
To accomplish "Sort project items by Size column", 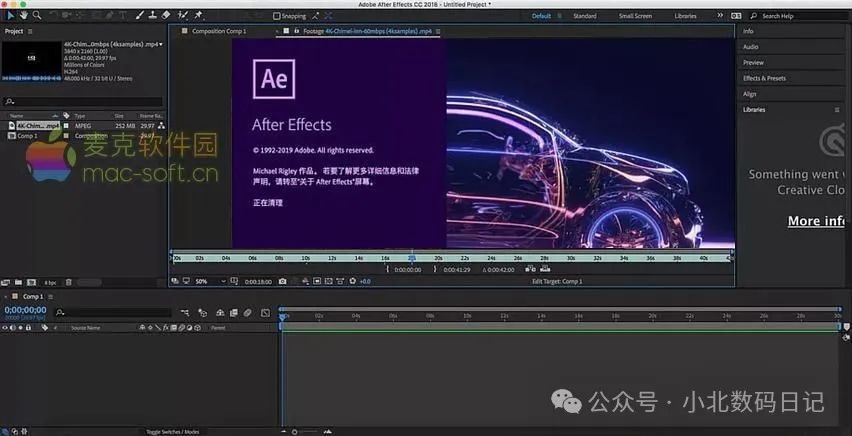I will 119,116.
